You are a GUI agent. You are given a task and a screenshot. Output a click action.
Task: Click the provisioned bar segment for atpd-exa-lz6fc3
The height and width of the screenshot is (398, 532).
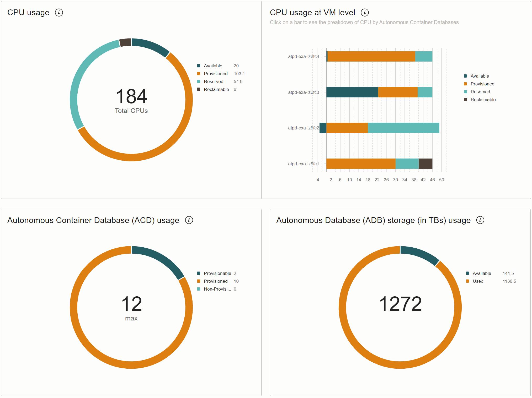(x=398, y=92)
